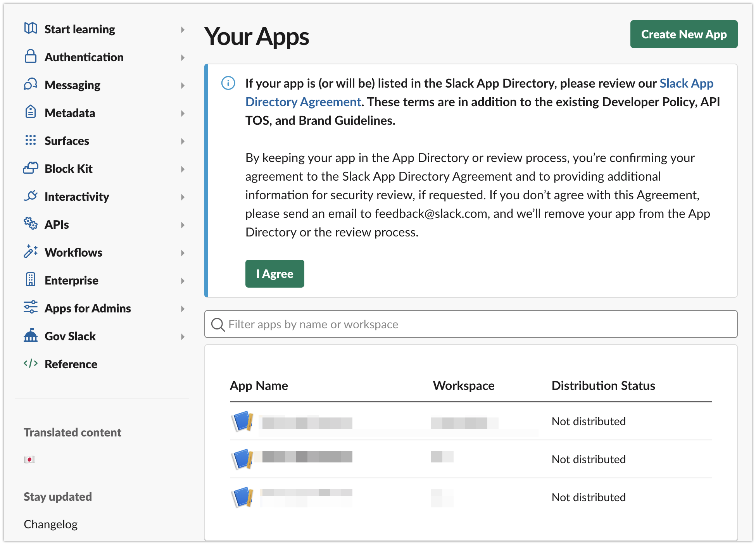Expand the Metadata section arrow
The image size is (756, 545).
pos(183,113)
